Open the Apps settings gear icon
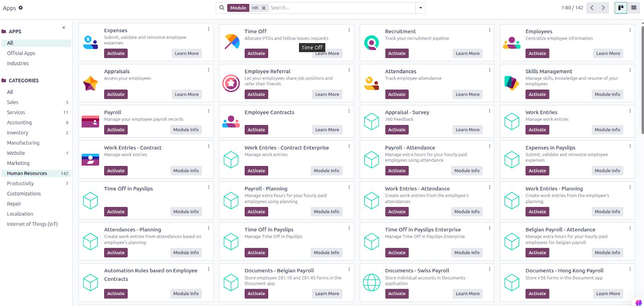This screenshot has height=306, width=644. [21, 8]
